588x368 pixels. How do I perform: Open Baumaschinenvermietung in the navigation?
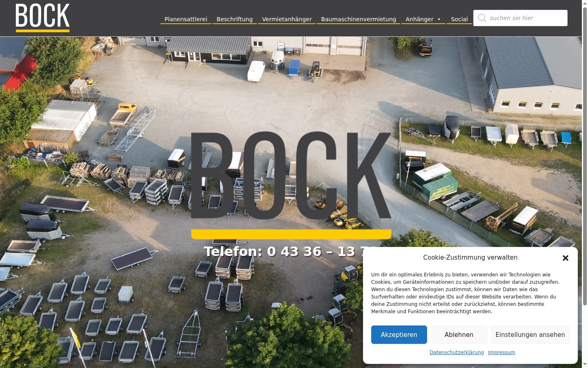359,19
